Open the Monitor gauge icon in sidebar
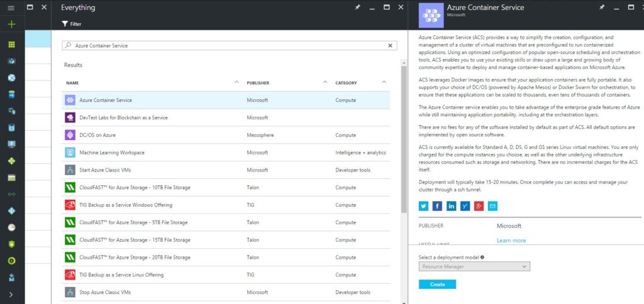The width and height of the screenshot is (644, 304). point(11,227)
